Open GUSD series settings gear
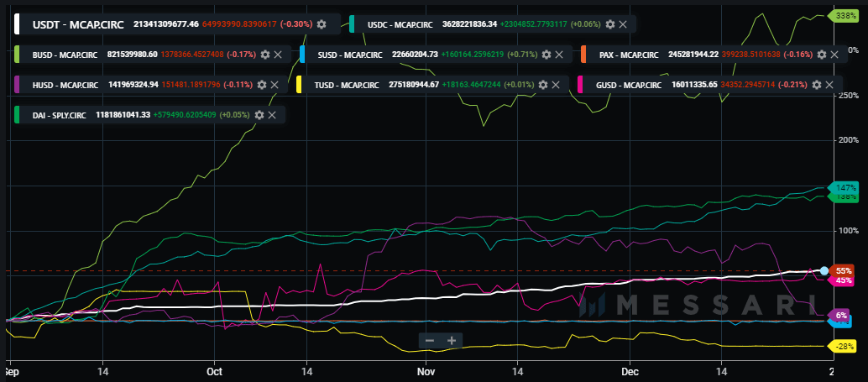The width and height of the screenshot is (868, 382). pyautogui.click(x=816, y=85)
